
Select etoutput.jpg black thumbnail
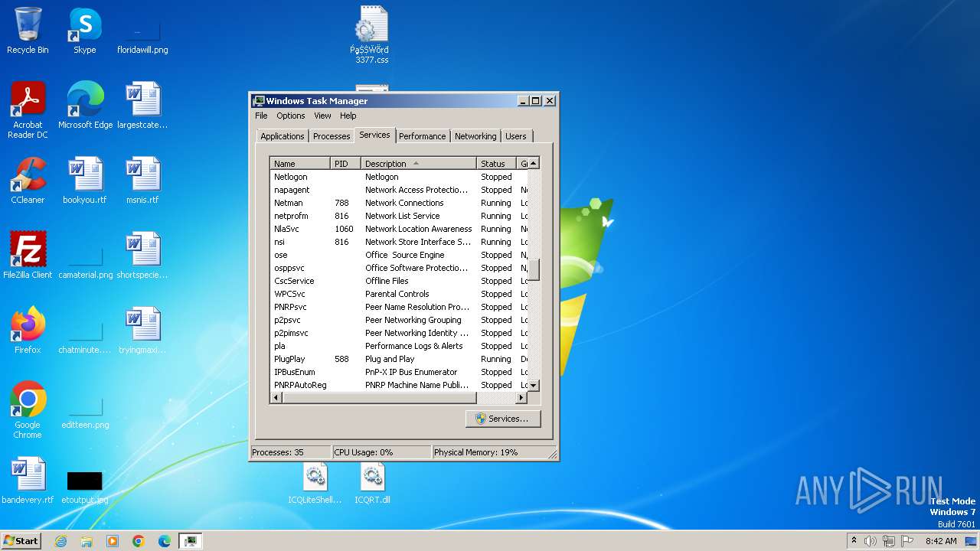(85, 481)
